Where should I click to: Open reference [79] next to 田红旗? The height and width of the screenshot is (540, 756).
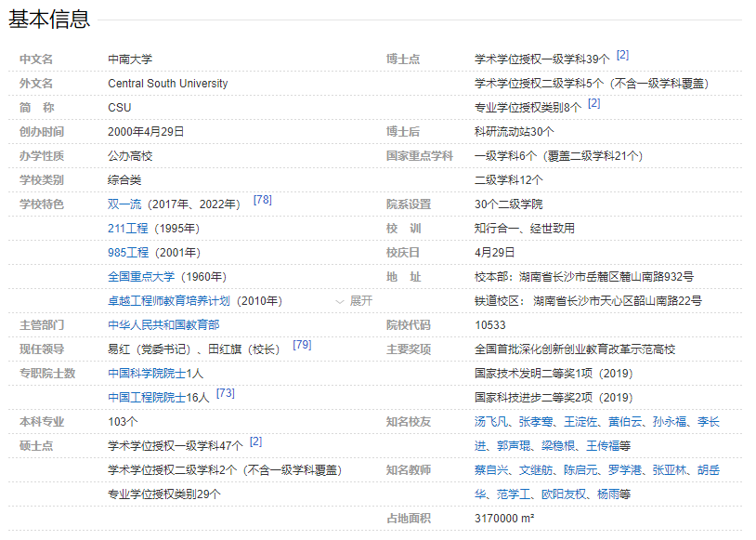pyautogui.click(x=302, y=345)
